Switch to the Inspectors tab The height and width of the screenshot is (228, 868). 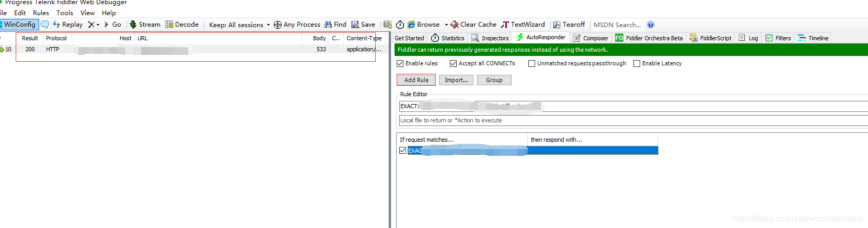490,38
